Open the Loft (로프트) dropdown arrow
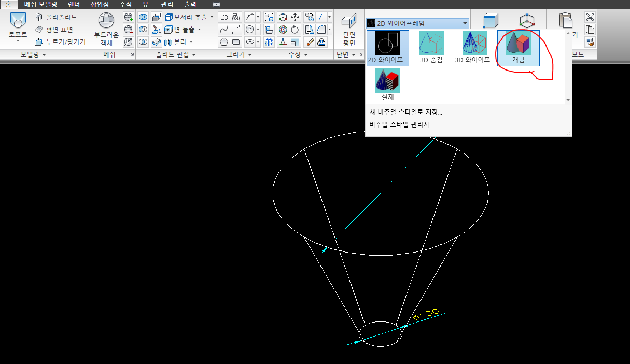This screenshot has height=364, width=630. [18, 40]
